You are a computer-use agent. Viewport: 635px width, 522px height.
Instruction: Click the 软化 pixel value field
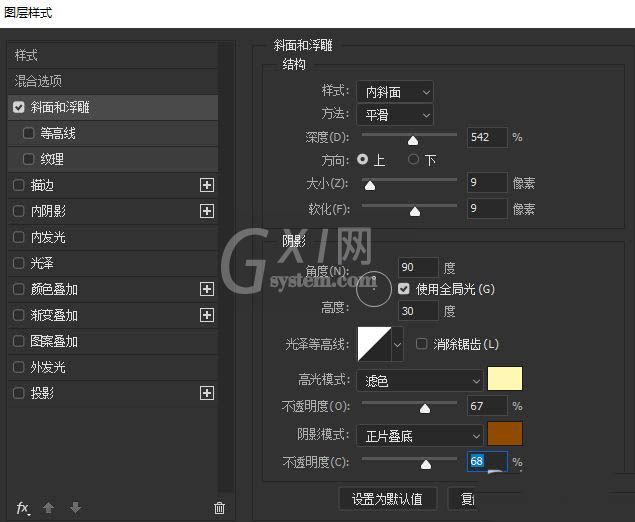tap(487, 209)
